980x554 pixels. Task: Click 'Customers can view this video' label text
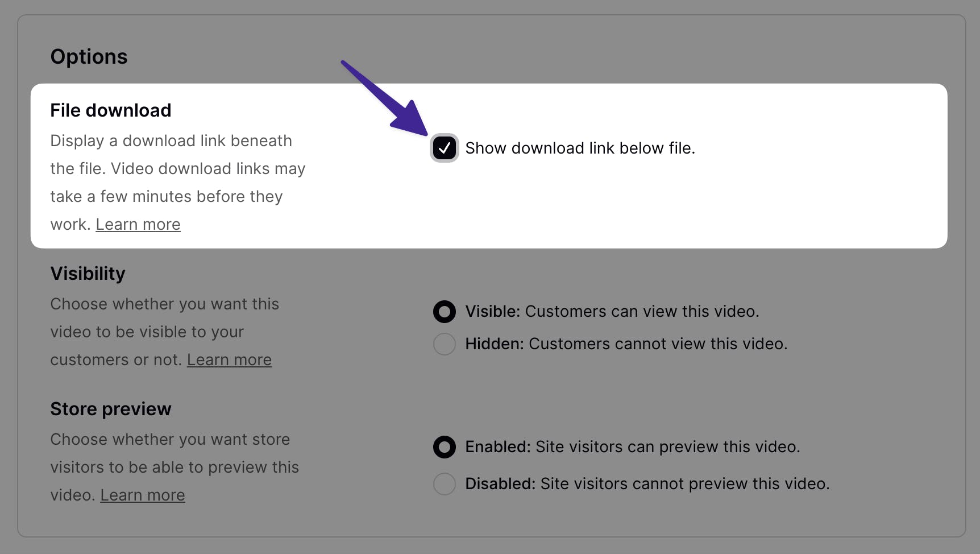coord(642,312)
